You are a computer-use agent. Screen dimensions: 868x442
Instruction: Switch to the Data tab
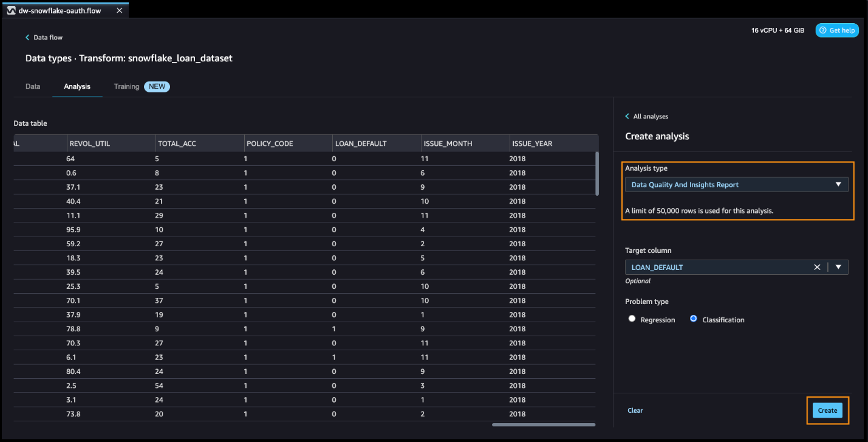point(33,86)
